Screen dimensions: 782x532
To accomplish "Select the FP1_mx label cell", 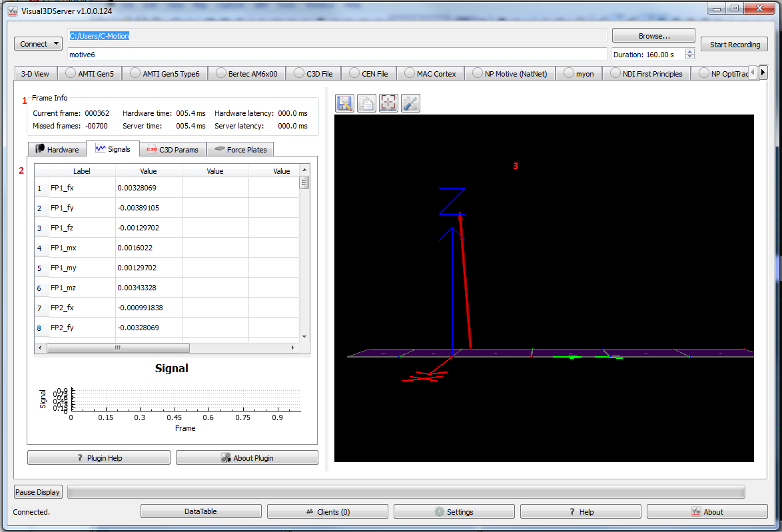I will coord(83,248).
